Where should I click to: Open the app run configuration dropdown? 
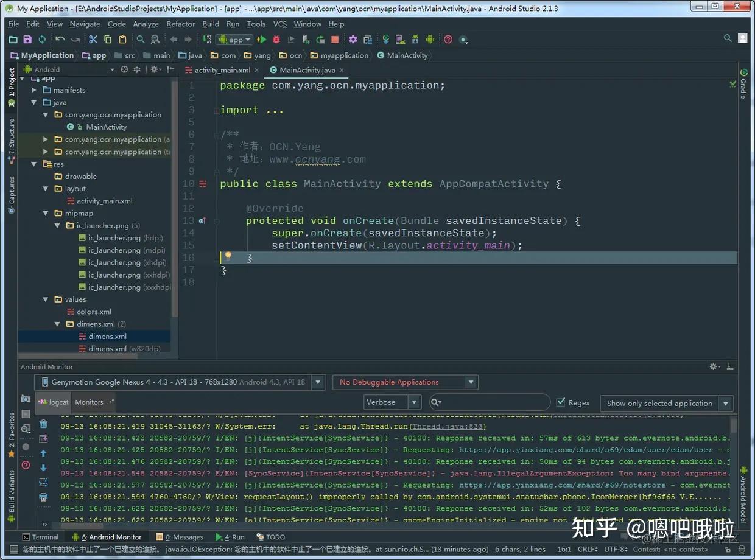pyautogui.click(x=234, y=40)
